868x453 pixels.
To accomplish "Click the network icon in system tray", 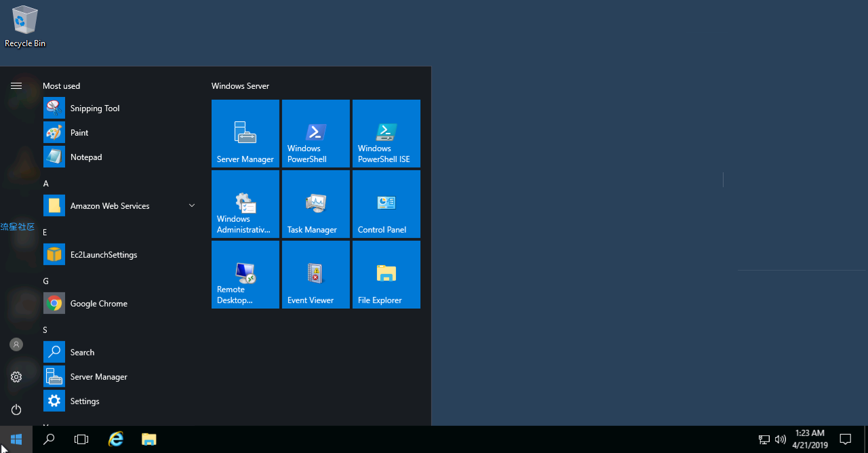I will 764,439.
